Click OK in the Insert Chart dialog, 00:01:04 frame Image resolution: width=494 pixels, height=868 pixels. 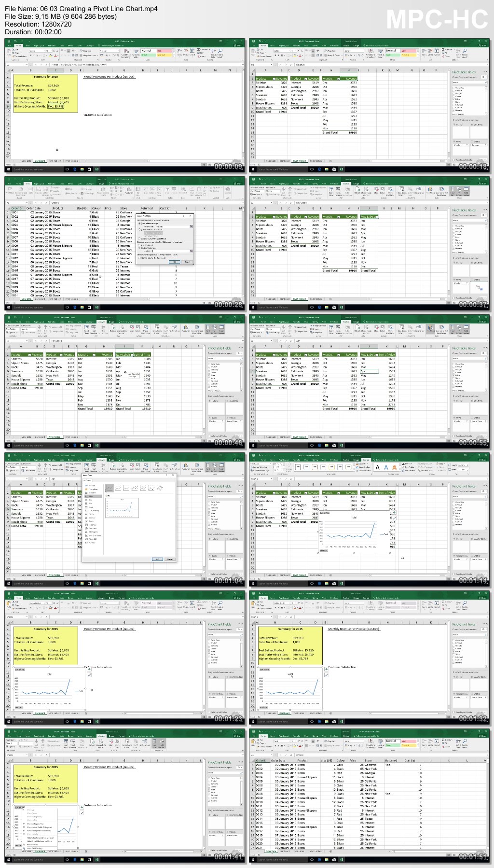click(157, 559)
